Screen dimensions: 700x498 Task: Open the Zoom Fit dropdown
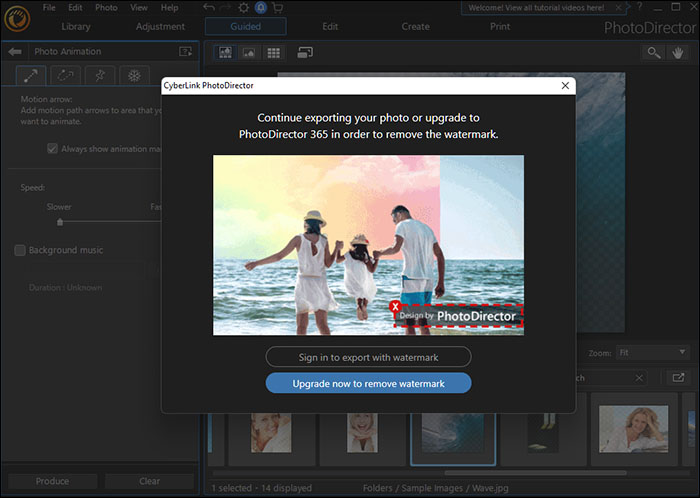(x=653, y=353)
